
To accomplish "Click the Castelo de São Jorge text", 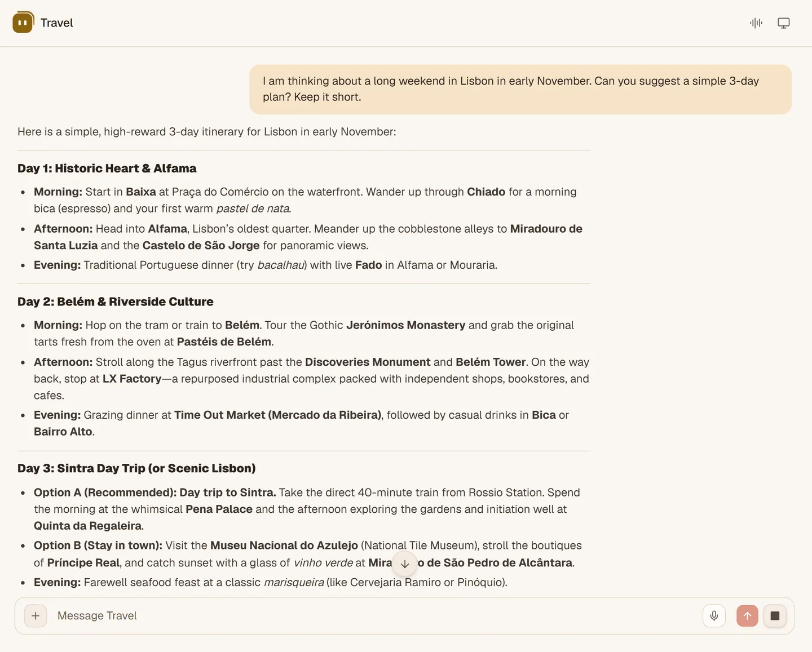I will pyautogui.click(x=201, y=246).
